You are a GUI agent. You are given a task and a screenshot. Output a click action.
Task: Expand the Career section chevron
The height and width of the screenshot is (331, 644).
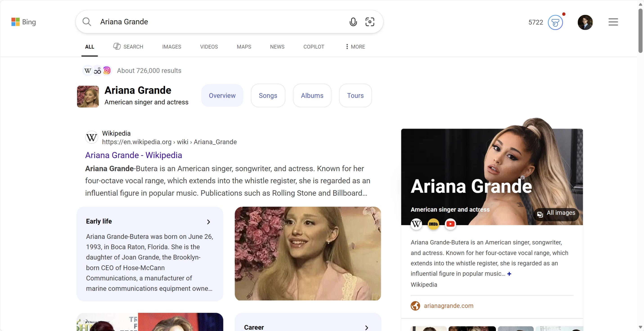pyautogui.click(x=366, y=327)
